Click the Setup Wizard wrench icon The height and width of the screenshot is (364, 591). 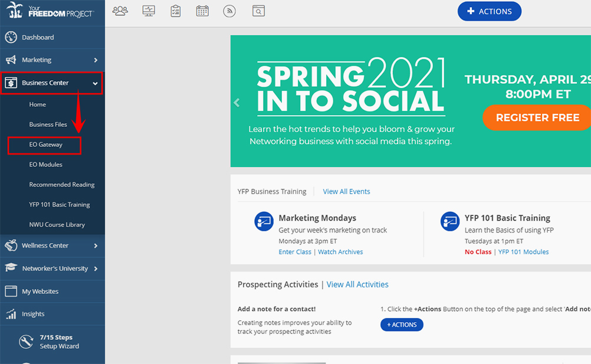(26, 342)
